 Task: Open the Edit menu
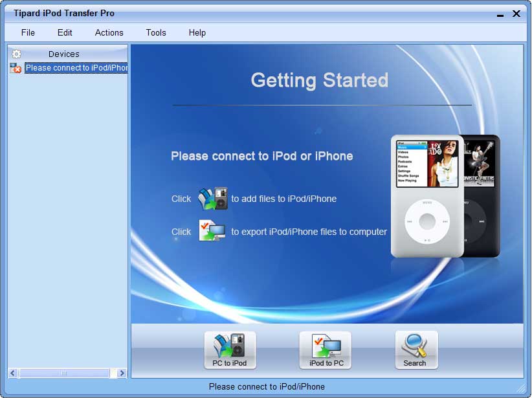(x=65, y=32)
